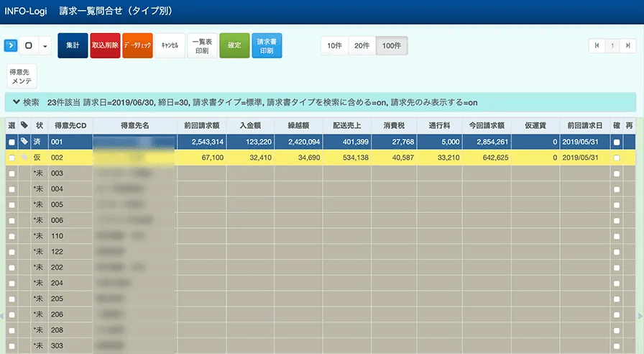The image size is (644, 354).
Task: Click the square select-all icon button
Action: 29,45
